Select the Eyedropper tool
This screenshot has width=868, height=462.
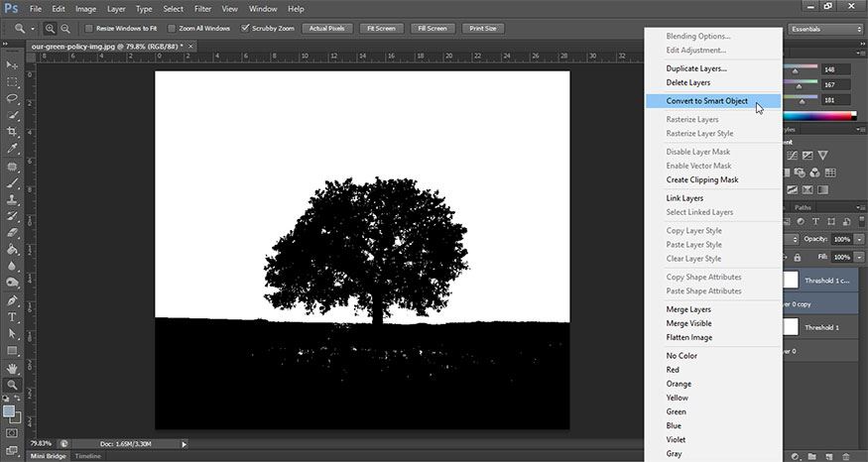[x=13, y=149]
